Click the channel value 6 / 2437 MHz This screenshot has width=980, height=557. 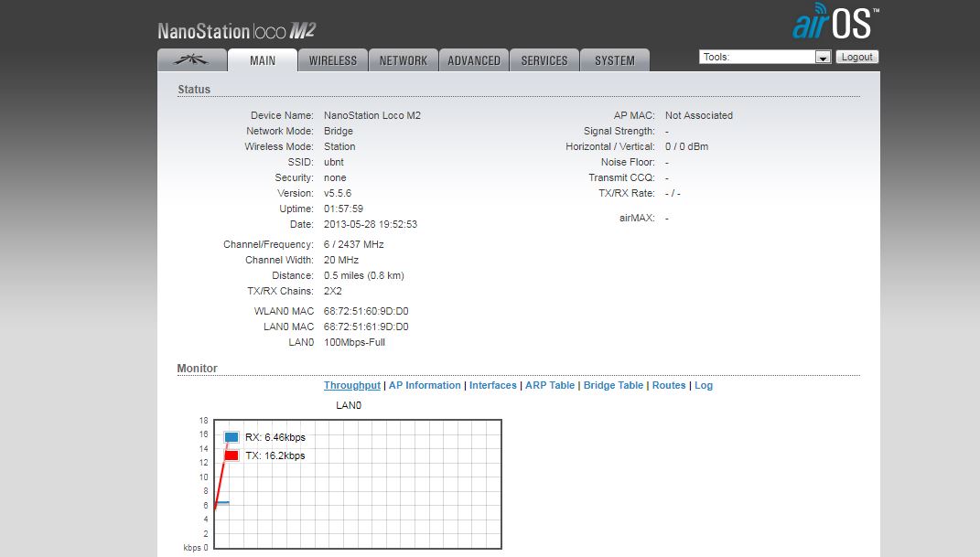coord(354,245)
